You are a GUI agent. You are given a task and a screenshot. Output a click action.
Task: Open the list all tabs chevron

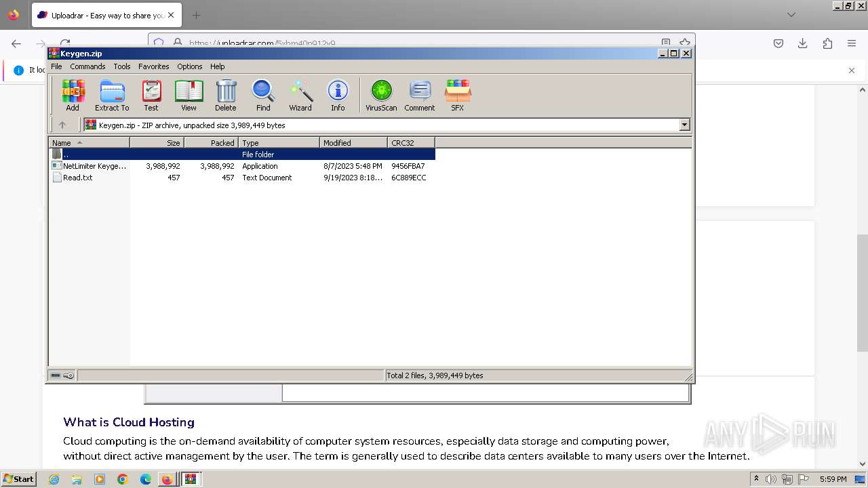pos(791,15)
